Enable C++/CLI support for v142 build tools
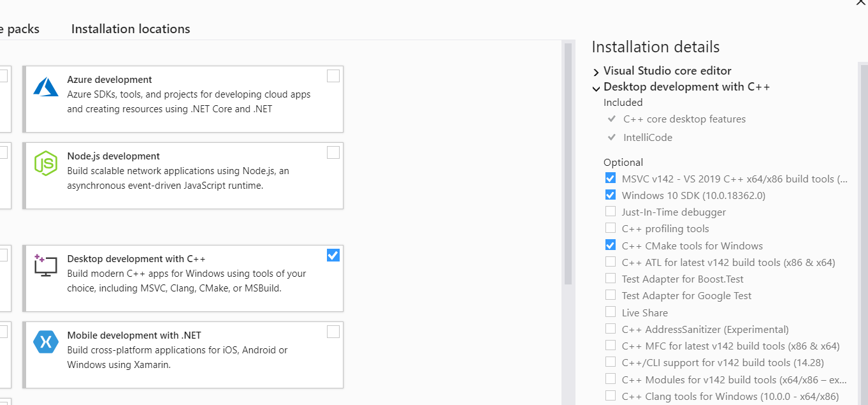 coord(611,362)
